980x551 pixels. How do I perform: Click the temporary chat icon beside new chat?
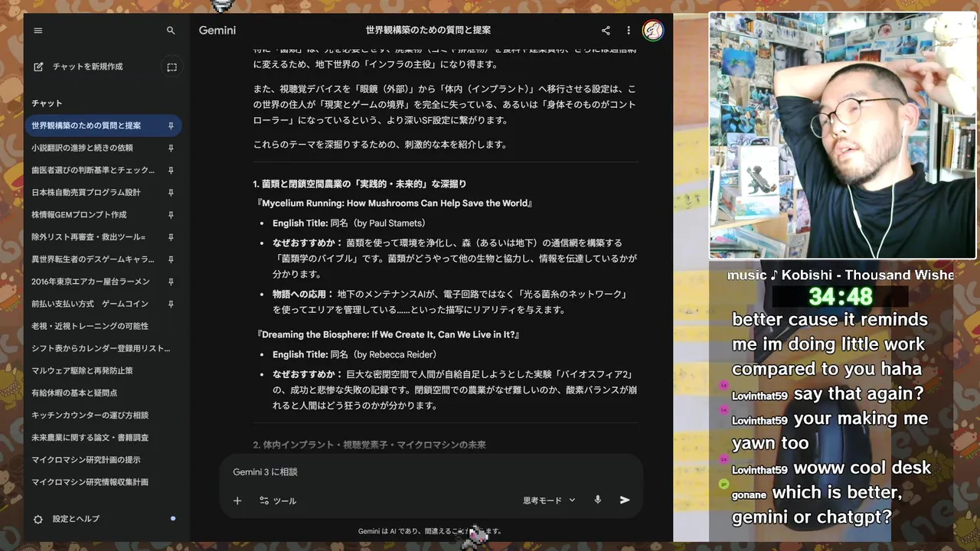(171, 67)
